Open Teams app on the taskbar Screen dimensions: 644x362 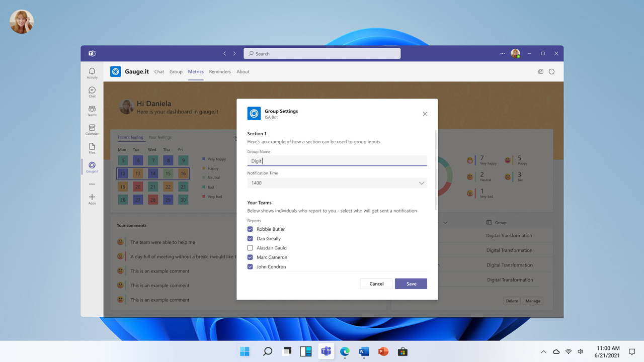326,351
